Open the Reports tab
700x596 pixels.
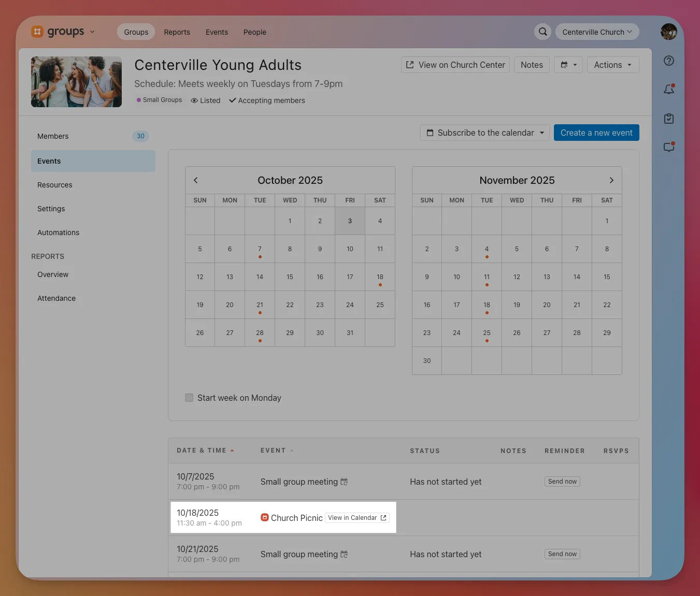coord(177,32)
